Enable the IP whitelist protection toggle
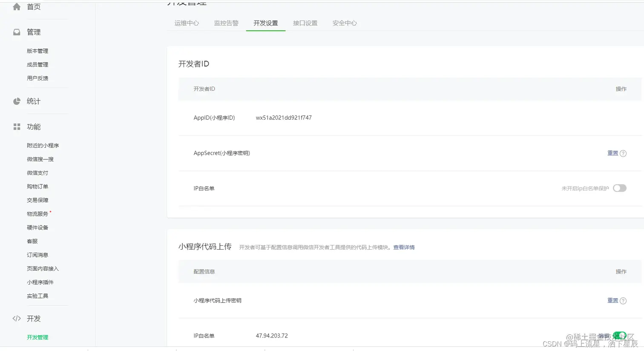The height and width of the screenshot is (351, 644). pyautogui.click(x=620, y=188)
